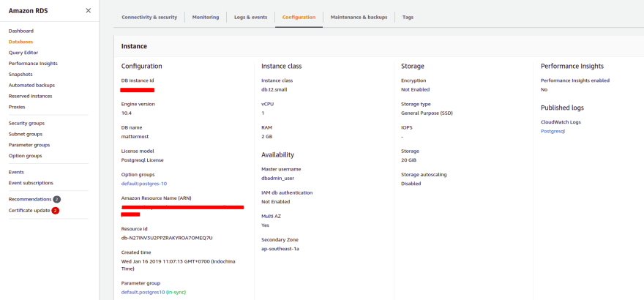
Task: Select the Engine version value 10.4
Action: [127, 113]
